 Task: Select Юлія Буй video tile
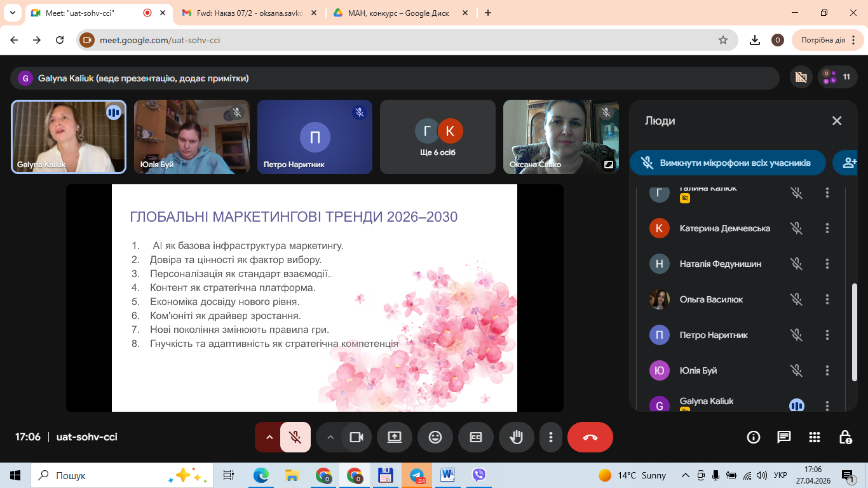coord(192,137)
